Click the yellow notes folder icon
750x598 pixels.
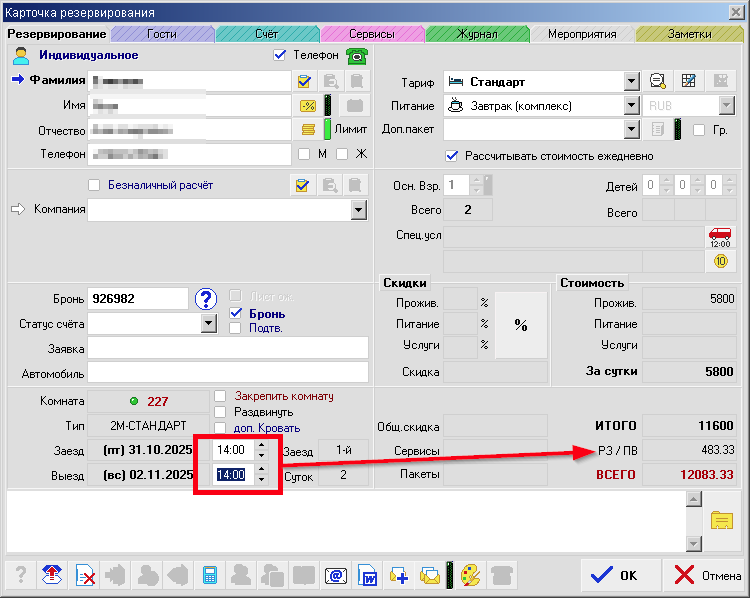coord(721,518)
